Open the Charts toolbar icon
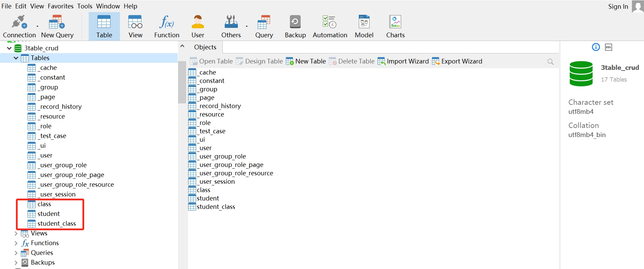 click(395, 22)
